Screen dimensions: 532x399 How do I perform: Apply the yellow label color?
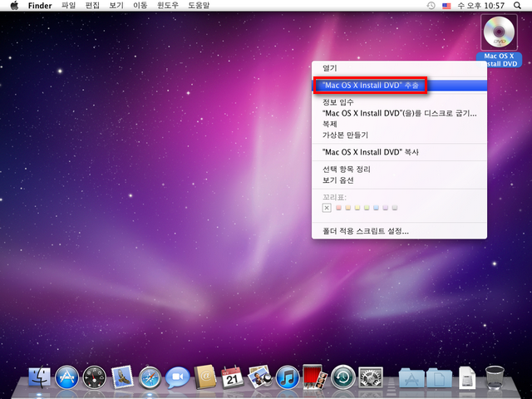[x=357, y=207]
